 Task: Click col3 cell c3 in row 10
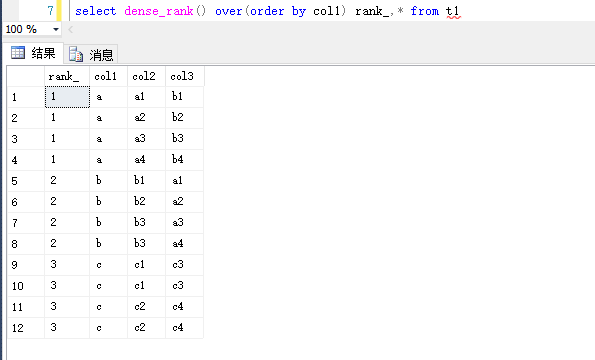[x=185, y=286]
